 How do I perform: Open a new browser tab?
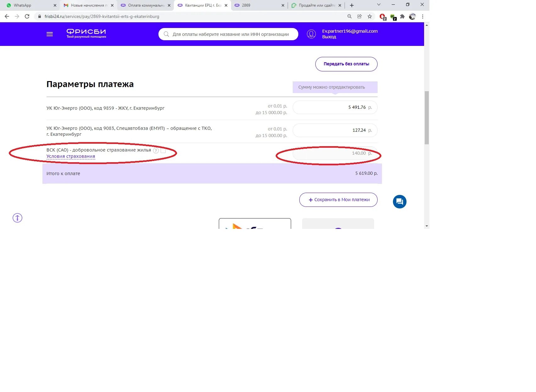click(352, 5)
